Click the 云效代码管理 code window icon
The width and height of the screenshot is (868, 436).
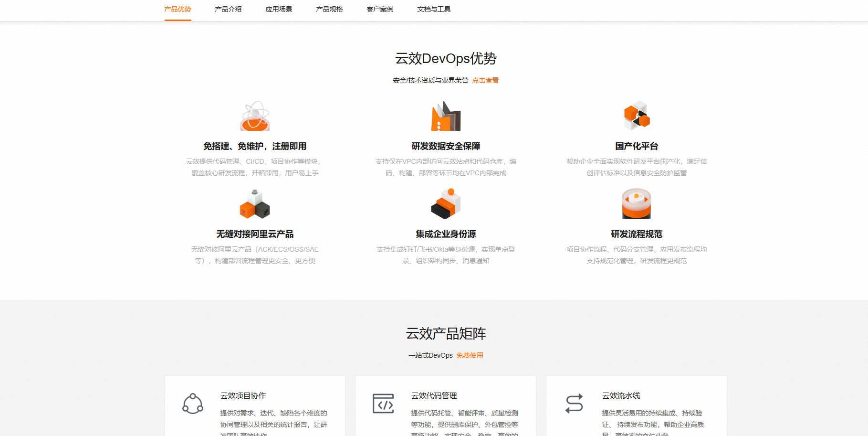point(383,404)
